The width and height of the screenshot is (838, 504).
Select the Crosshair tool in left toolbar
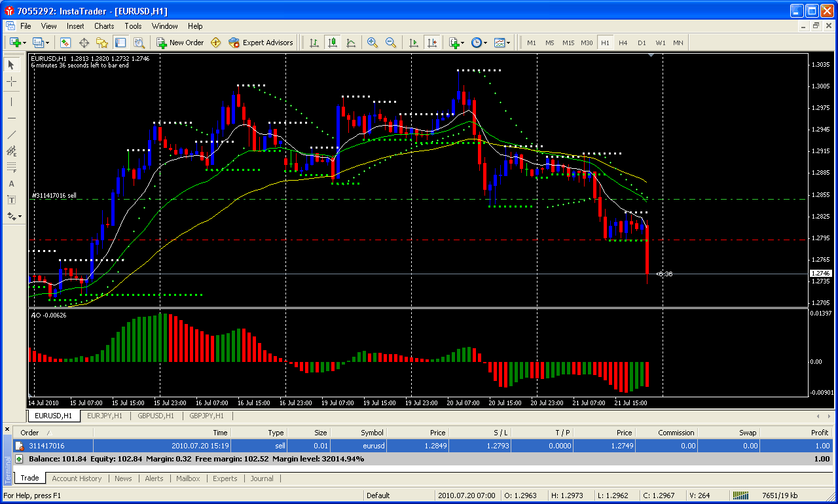click(12, 82)
